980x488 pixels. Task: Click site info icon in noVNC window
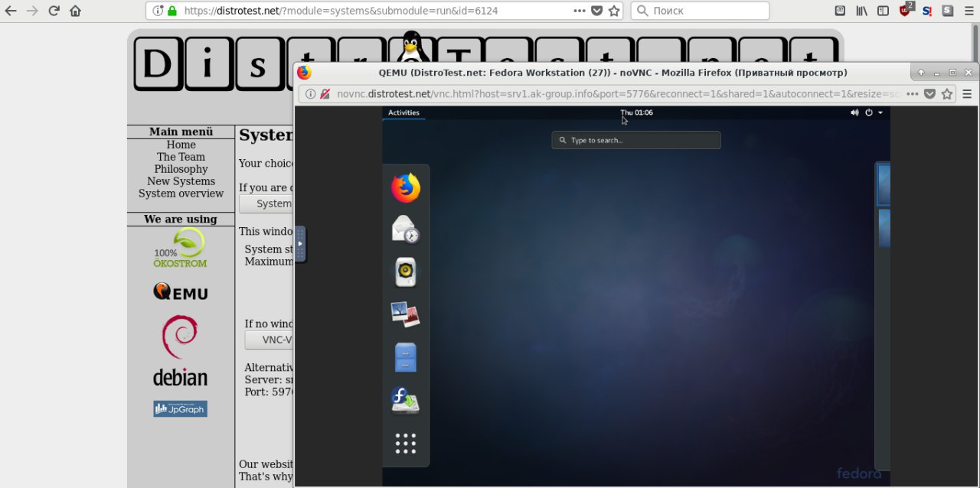310,94
